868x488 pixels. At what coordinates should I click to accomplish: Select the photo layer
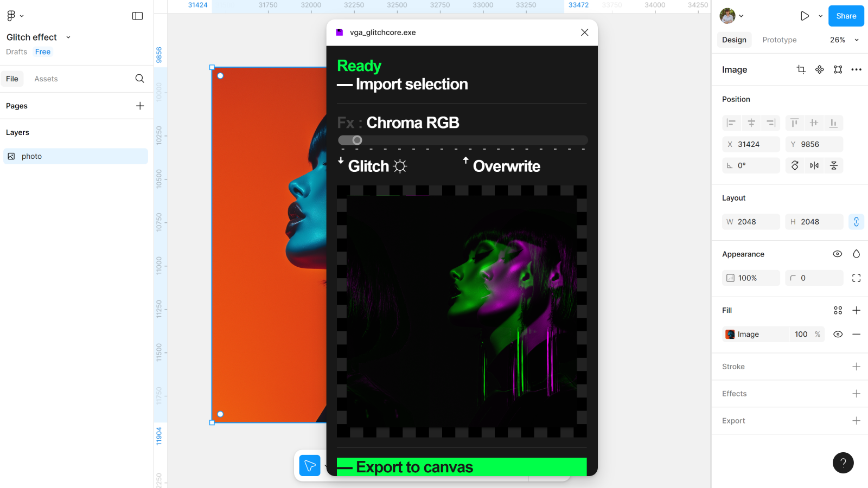(75, 156)
